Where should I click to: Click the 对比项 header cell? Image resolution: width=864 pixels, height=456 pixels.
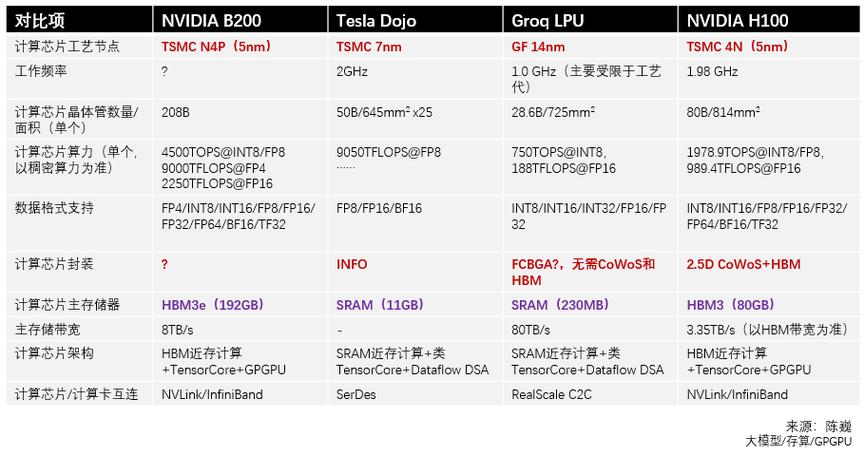[41, 20]
